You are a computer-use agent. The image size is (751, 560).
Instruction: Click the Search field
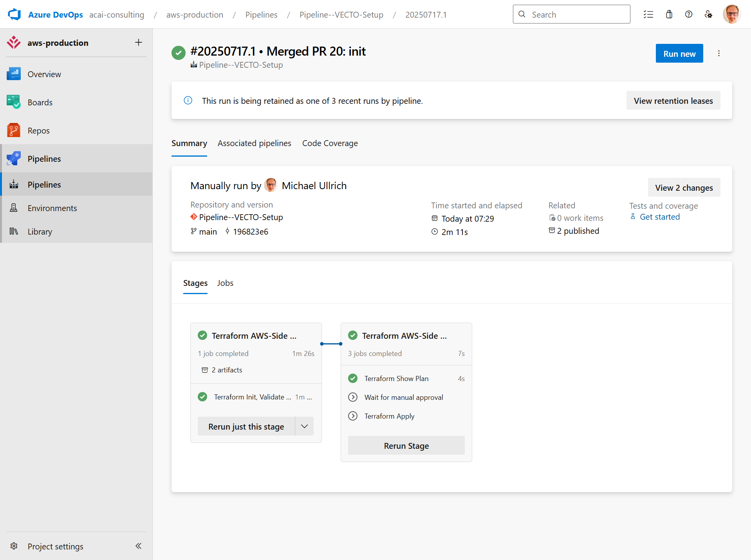point(571,14)
